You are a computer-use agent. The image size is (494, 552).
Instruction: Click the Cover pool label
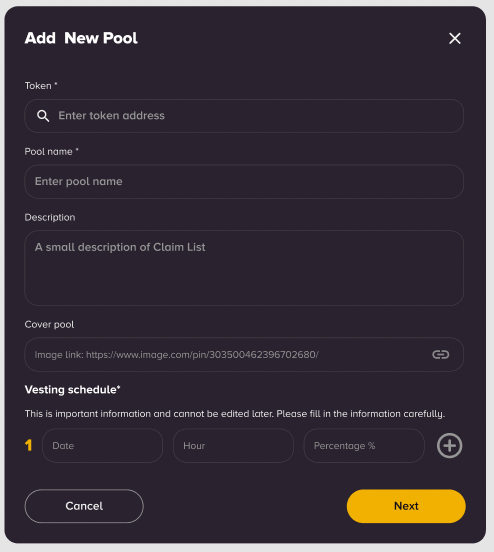tap(49, 324)
